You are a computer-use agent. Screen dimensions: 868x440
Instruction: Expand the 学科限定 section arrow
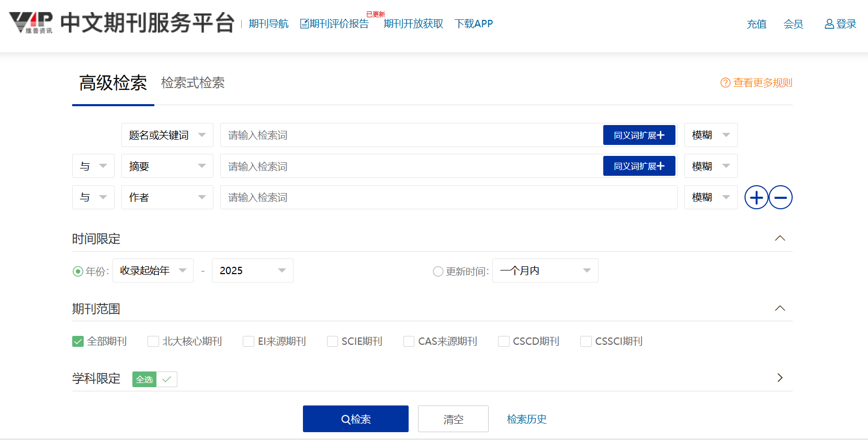coord(780,378)
